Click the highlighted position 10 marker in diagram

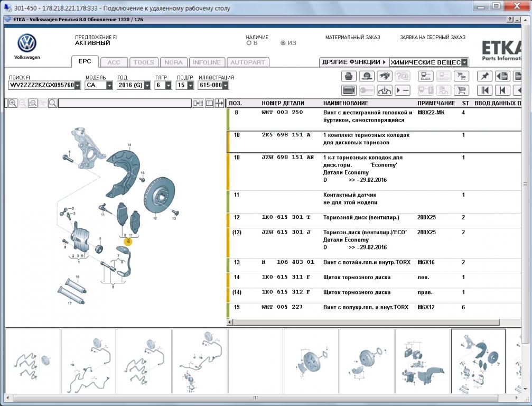tap(128, 242)
